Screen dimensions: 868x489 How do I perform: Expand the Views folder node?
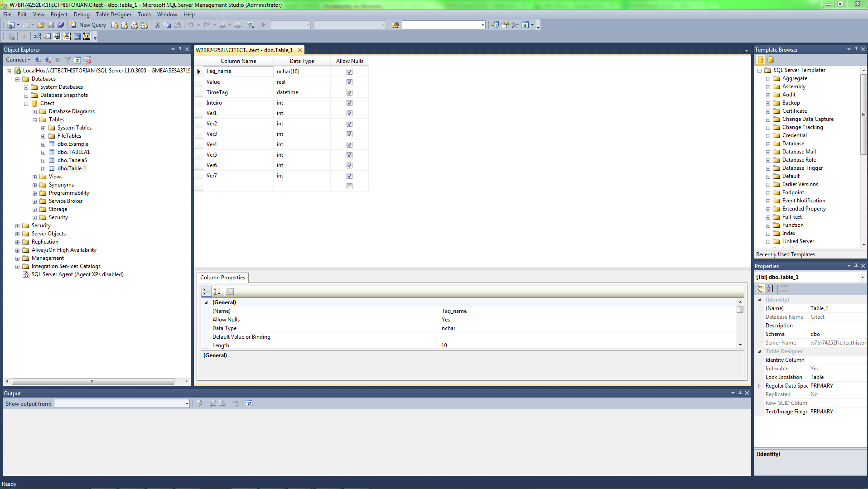(x=35, y=177)
